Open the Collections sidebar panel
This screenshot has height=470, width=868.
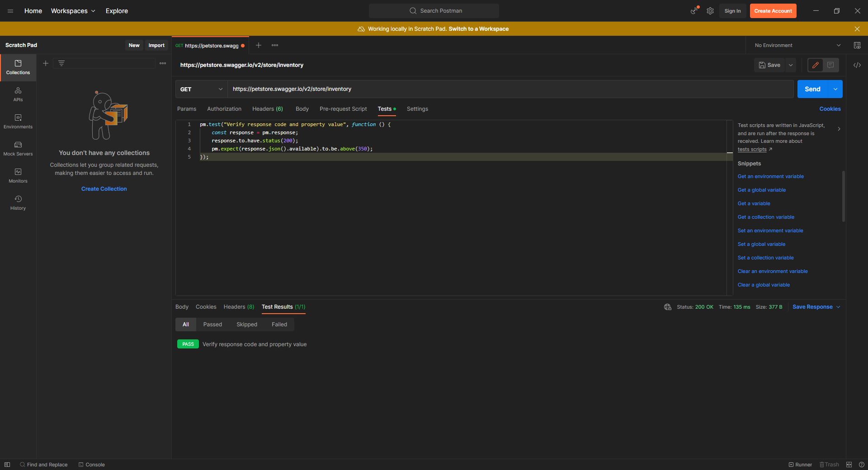coord(18,67)
